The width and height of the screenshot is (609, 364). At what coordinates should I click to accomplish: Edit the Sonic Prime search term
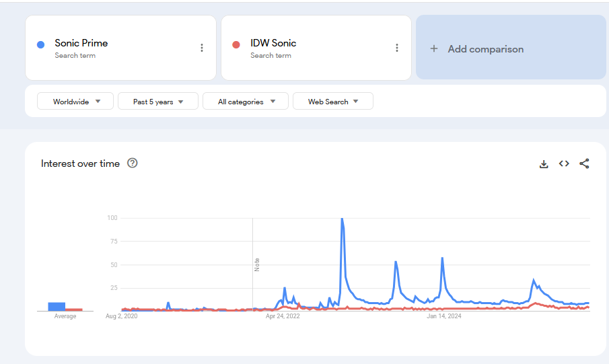pyautogui.click(x=81, y=43)
